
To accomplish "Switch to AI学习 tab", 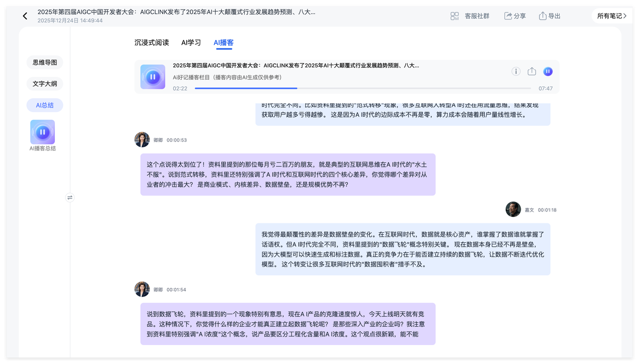I will [x=191, y=42].
